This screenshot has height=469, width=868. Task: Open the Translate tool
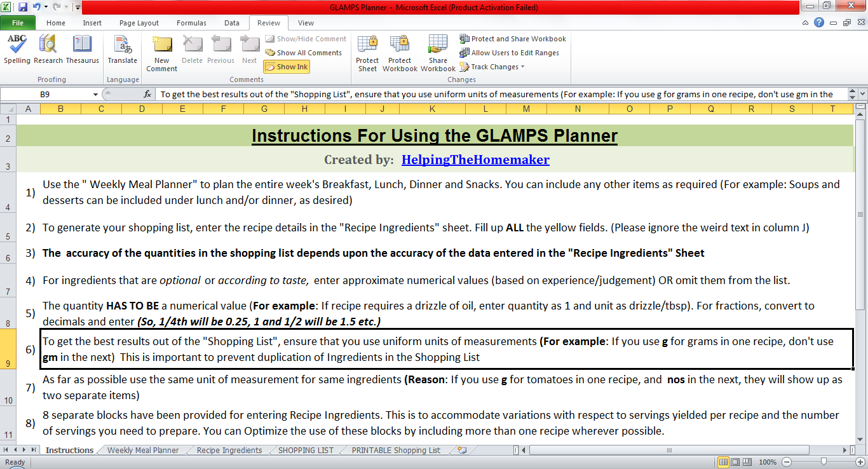(123, 49)
